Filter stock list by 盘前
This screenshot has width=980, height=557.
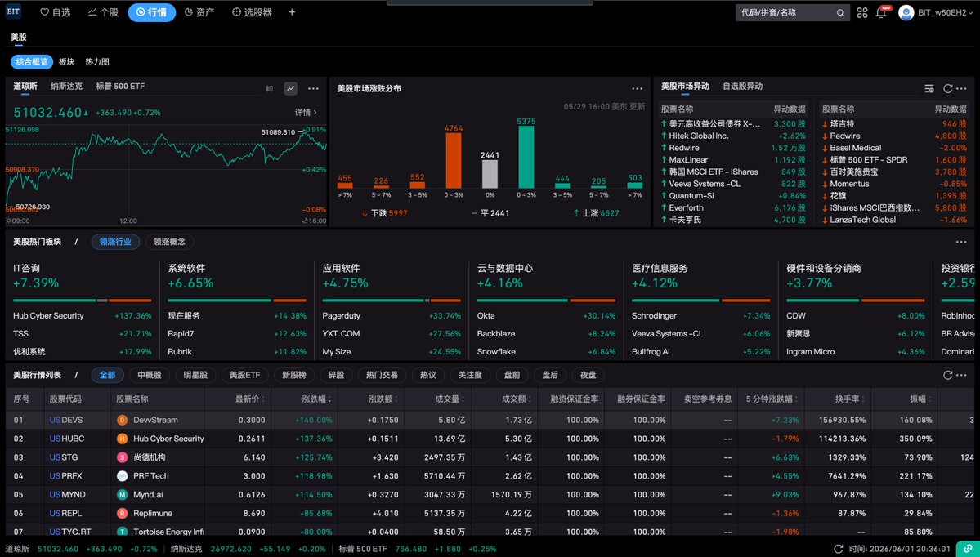pos(512,376)
